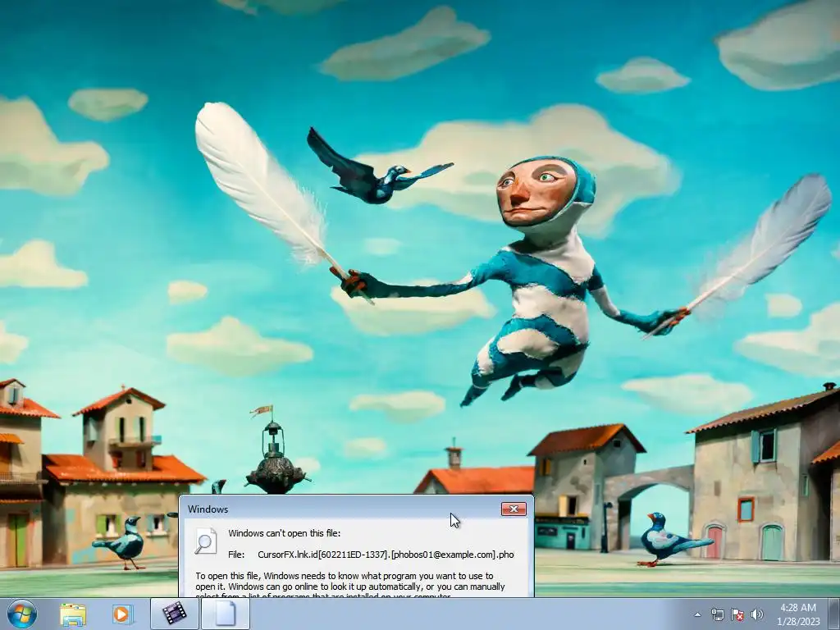Click the Windows dialog title bar

(x=343, y=509)
